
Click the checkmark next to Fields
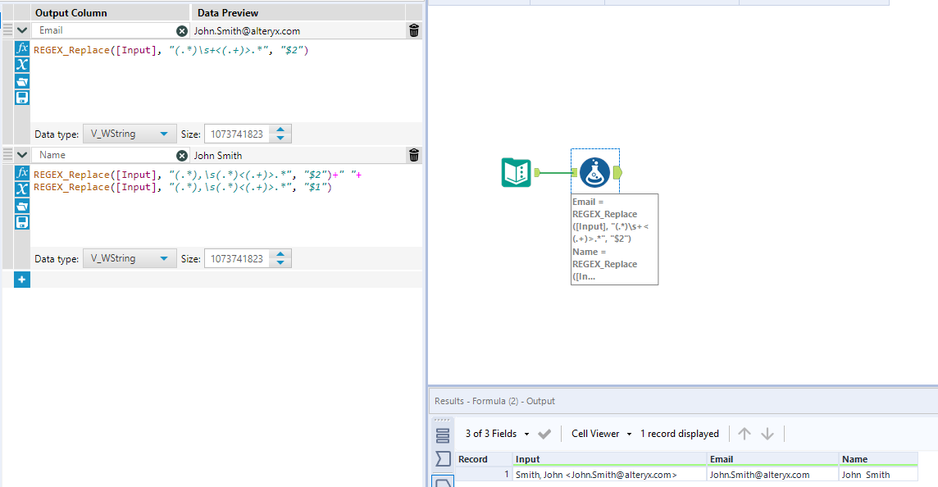coord(544,434)
